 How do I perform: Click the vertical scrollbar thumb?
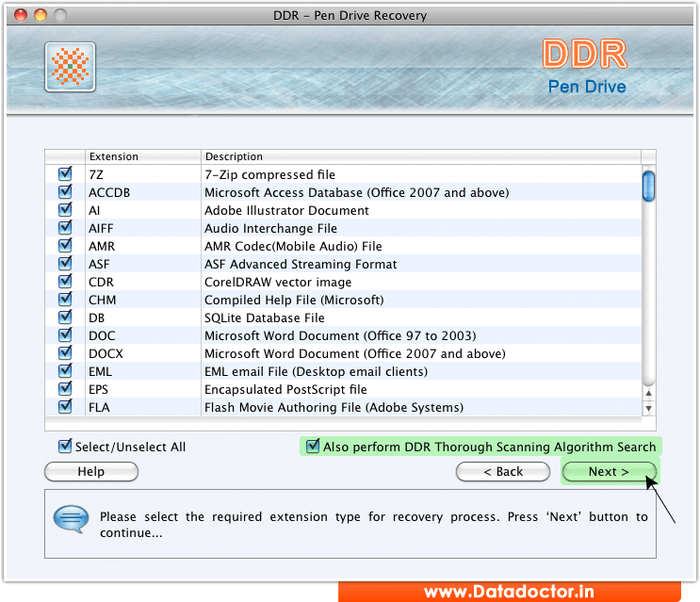649,187
